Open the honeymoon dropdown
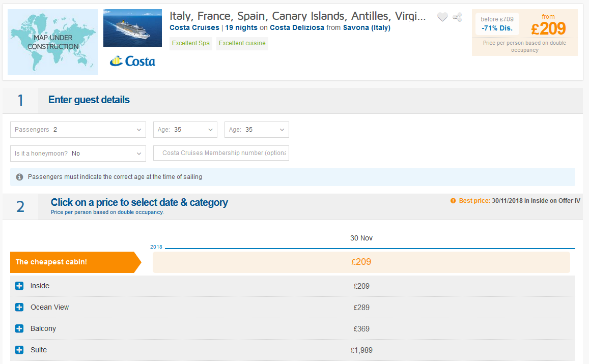The width and height of the screenshot is (589, 364). click(x=78, y=153)
